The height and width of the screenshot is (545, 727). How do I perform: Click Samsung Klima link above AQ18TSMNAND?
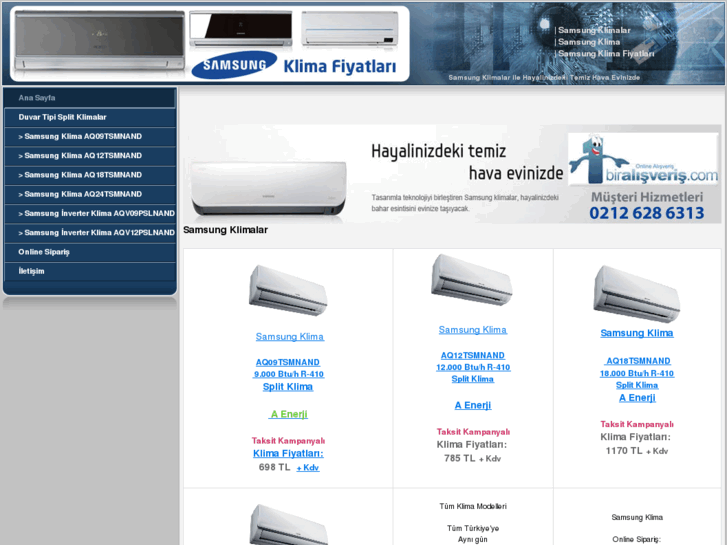pyautogui.click(x=637, y=333)
